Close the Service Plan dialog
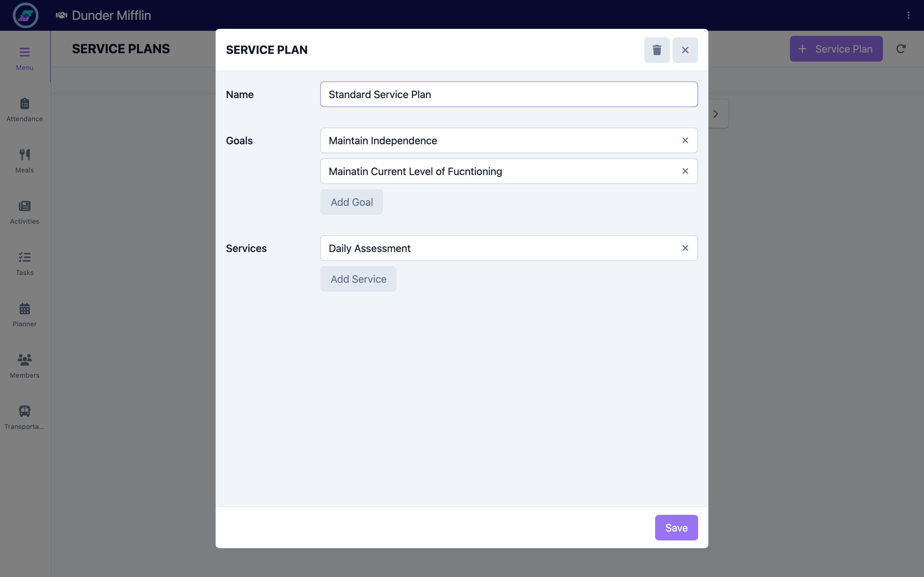 [685, 50]
